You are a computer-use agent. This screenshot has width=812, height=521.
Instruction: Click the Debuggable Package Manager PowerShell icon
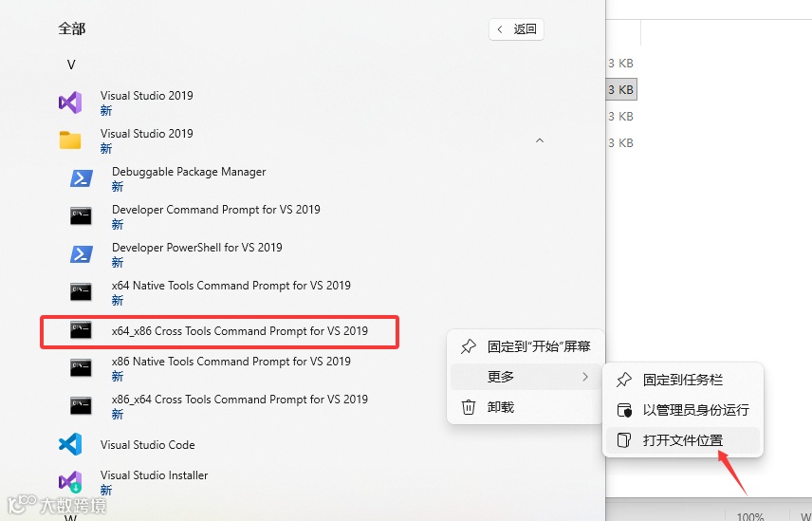click(82, 178)
